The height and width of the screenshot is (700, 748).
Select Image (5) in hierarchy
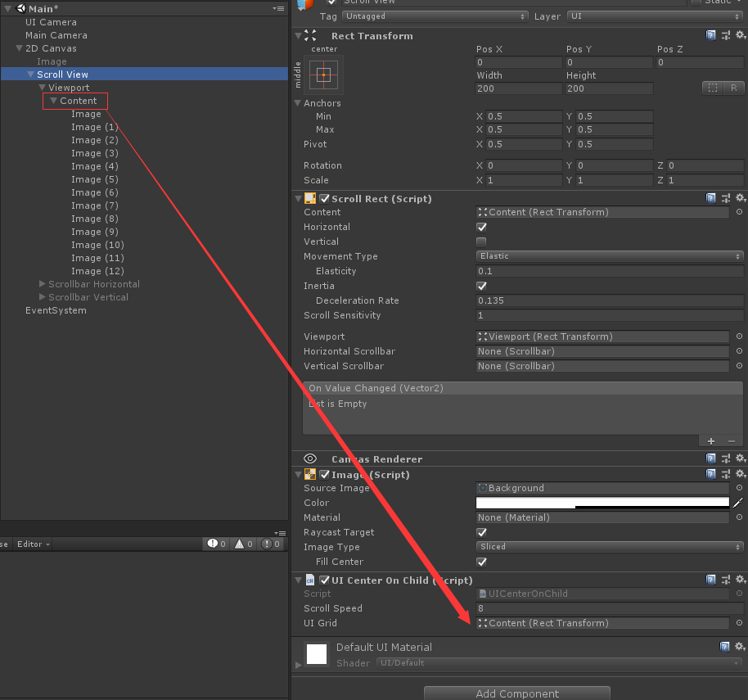pyautogui.click(x=94, y=179)
